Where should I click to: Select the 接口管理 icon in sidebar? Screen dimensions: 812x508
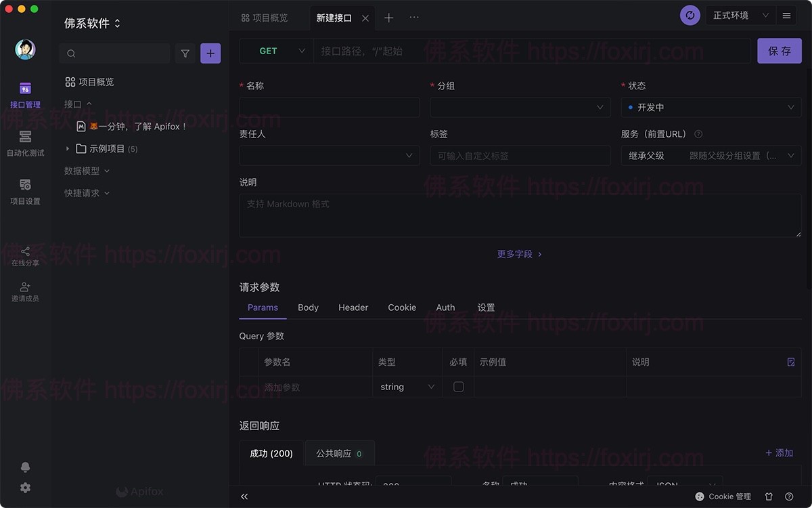coord(25,95)
